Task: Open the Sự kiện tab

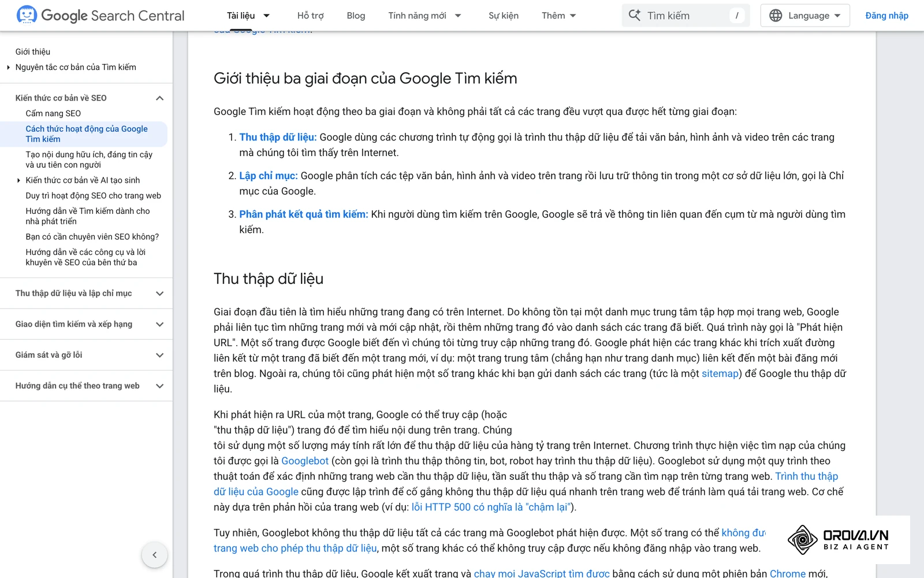Action: point(504,16)
